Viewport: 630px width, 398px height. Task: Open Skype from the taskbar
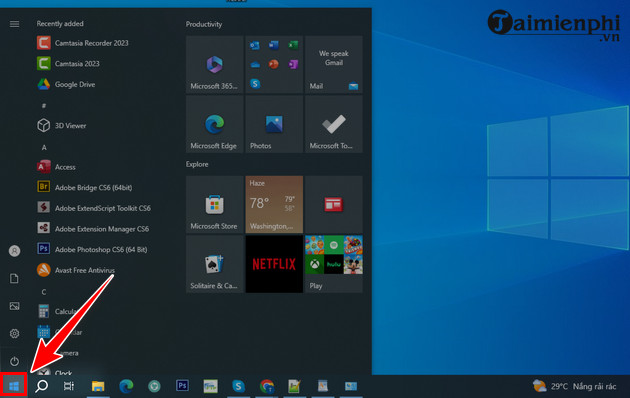238,386
